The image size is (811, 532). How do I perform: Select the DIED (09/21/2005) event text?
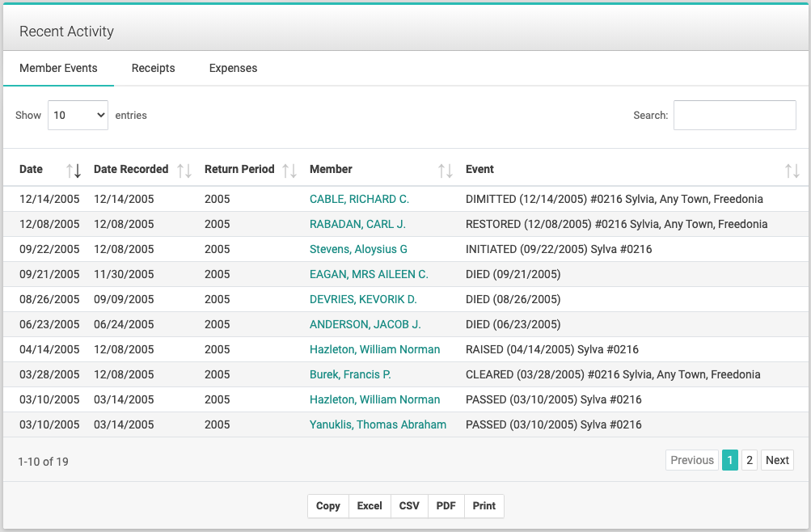(x=513, y=275)
